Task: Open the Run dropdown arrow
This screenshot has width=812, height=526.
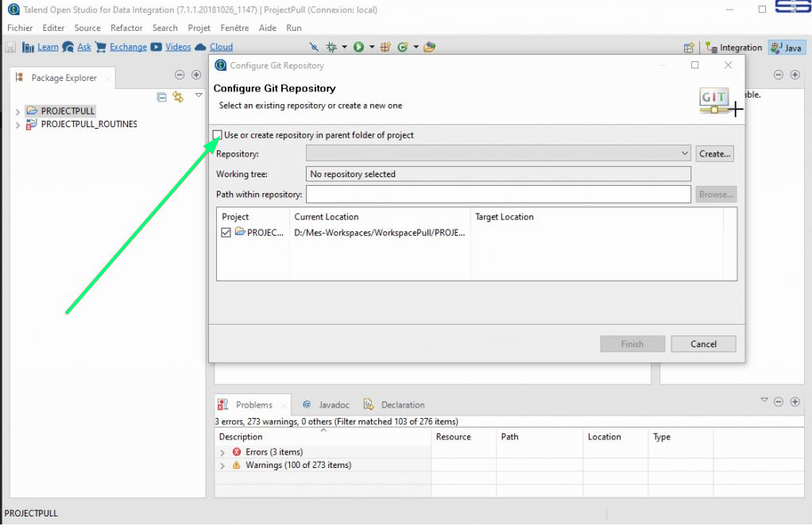Action: click(372, 47)
